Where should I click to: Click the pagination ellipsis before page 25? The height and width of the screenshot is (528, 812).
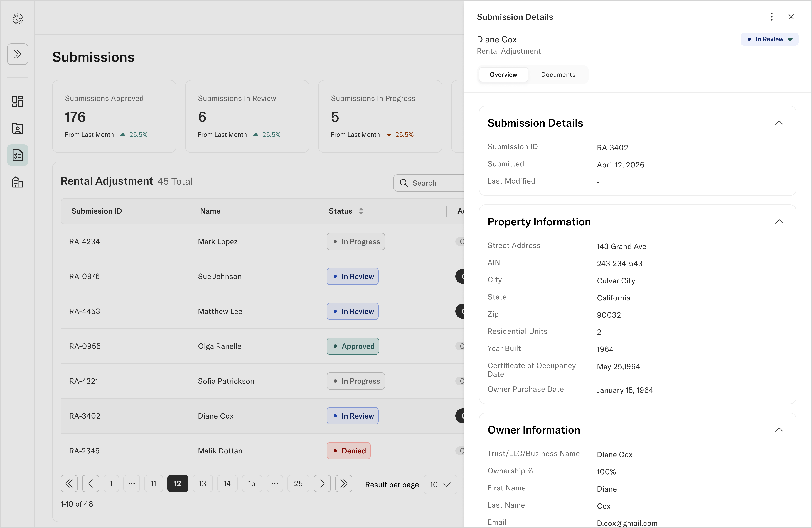click(275, 483)
